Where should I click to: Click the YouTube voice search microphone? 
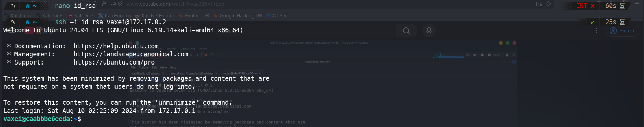(x=429, y=31)
